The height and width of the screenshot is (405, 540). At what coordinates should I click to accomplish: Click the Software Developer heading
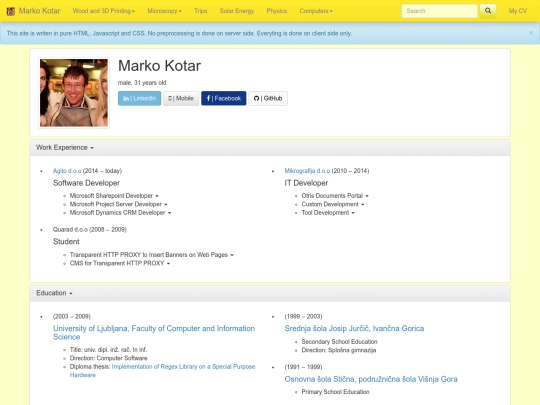point(86,183)
